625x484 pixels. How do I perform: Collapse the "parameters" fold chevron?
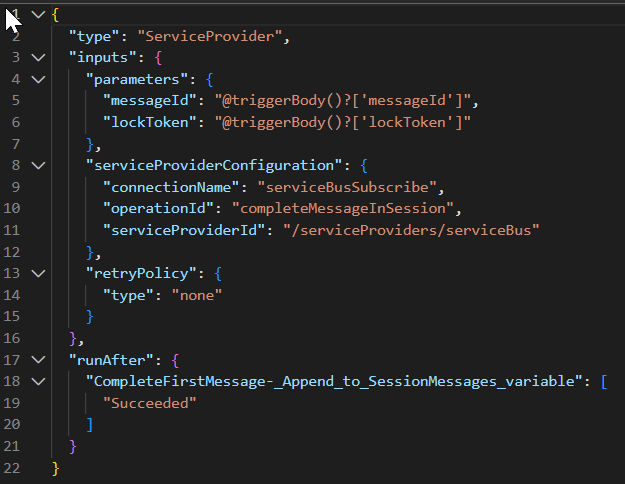(x=38, y=79)
